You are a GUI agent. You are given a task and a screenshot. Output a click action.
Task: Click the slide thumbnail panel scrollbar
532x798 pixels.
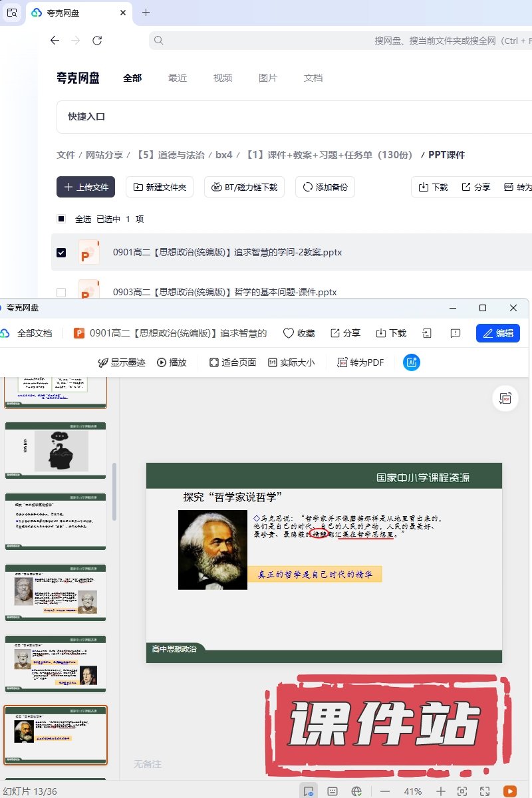114,492
